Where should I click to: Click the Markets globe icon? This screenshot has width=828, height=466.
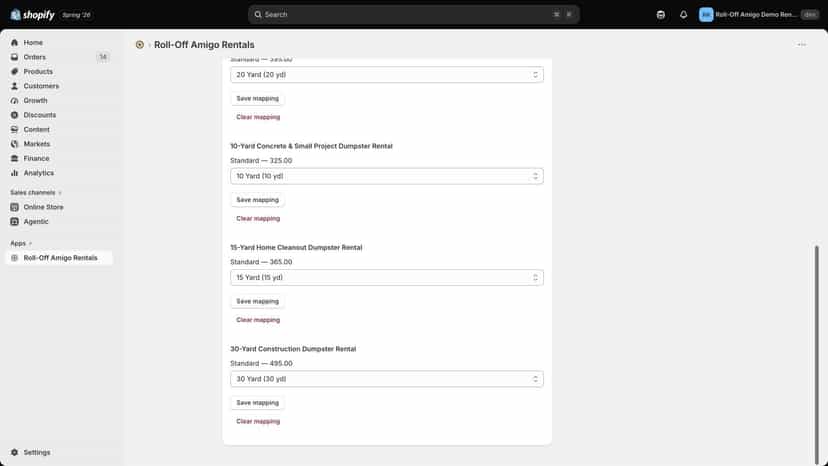pos(14,144)
